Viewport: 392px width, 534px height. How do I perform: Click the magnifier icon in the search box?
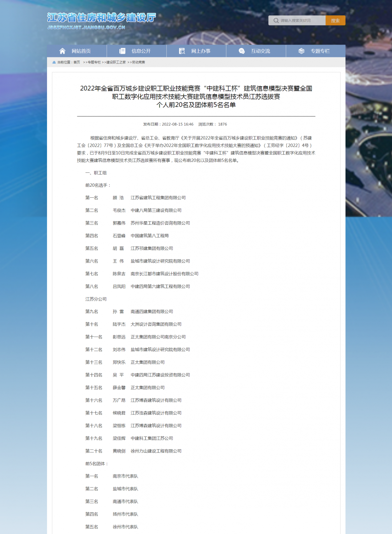(276, 21)
